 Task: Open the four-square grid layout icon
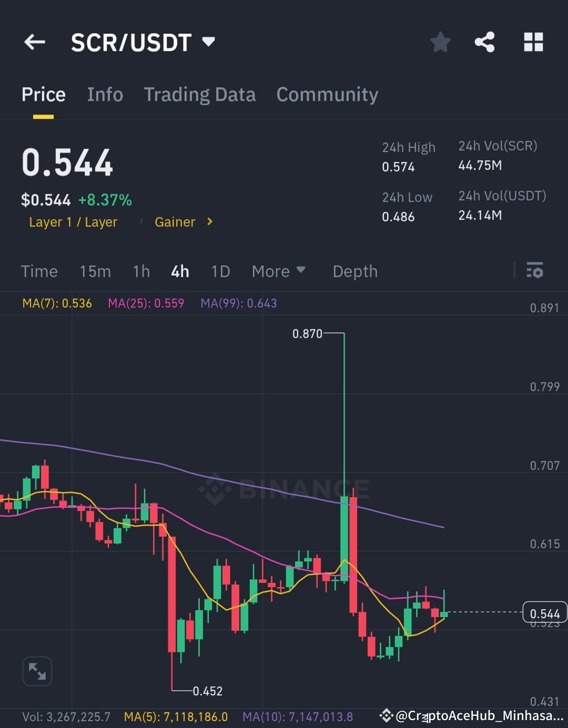[533, 42]
